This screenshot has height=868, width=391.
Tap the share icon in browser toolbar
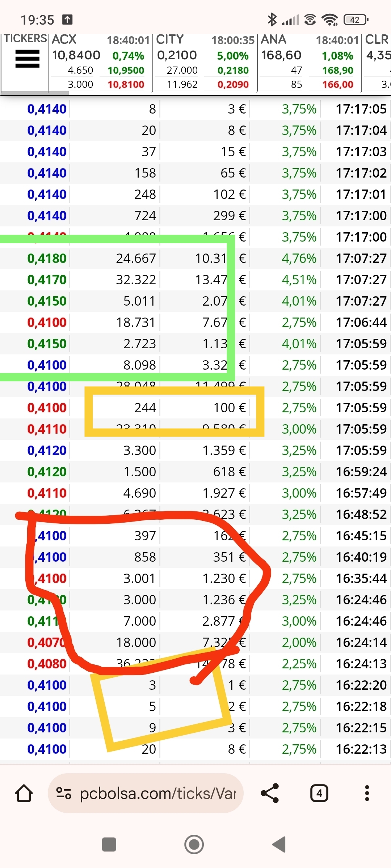click(x=270, y=793)
